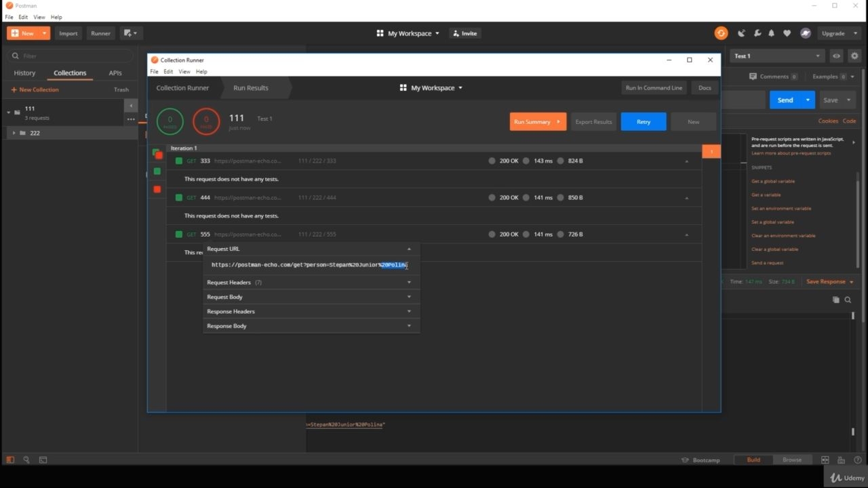Expand the Response Headers section
Image resolution: width=868 pixels, height=488 pixels.
(311, 311)
